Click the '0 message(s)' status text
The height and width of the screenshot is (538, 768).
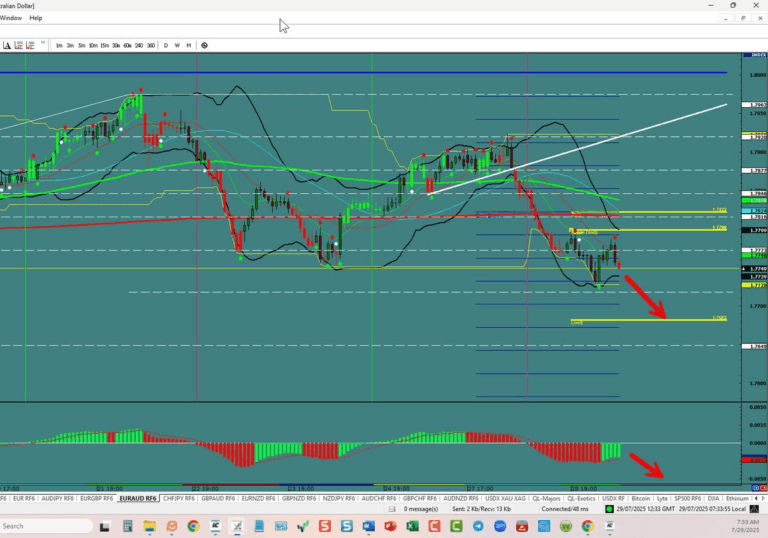[x=421, y=509]
